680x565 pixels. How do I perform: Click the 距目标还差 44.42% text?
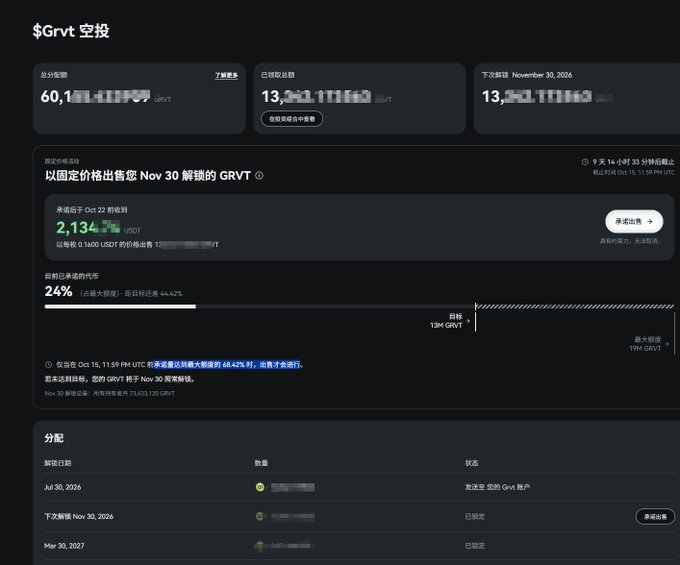coord(154,294)
